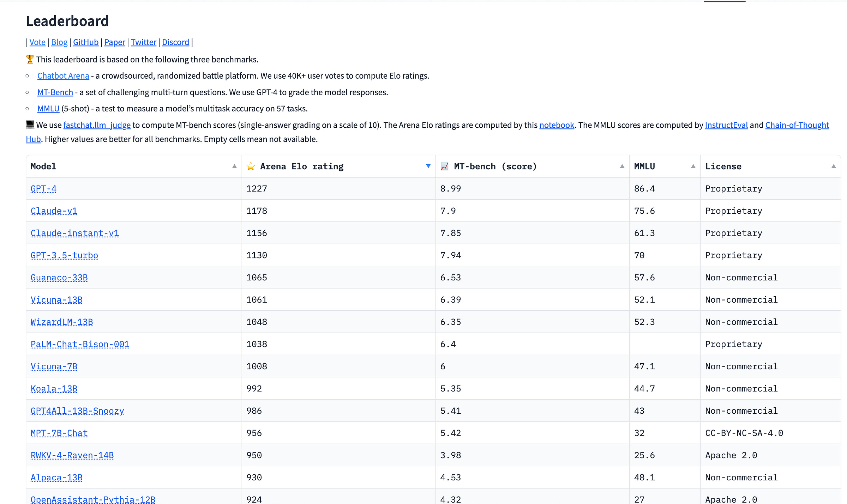Select the MMLU value 86.4
This screenshot has width=847, height=504.
(x=644, y=189)
